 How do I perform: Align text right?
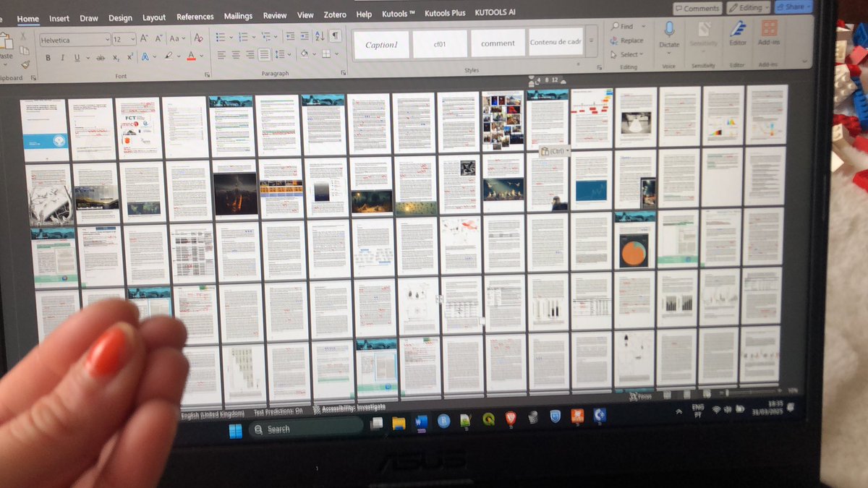pos(250,55)
